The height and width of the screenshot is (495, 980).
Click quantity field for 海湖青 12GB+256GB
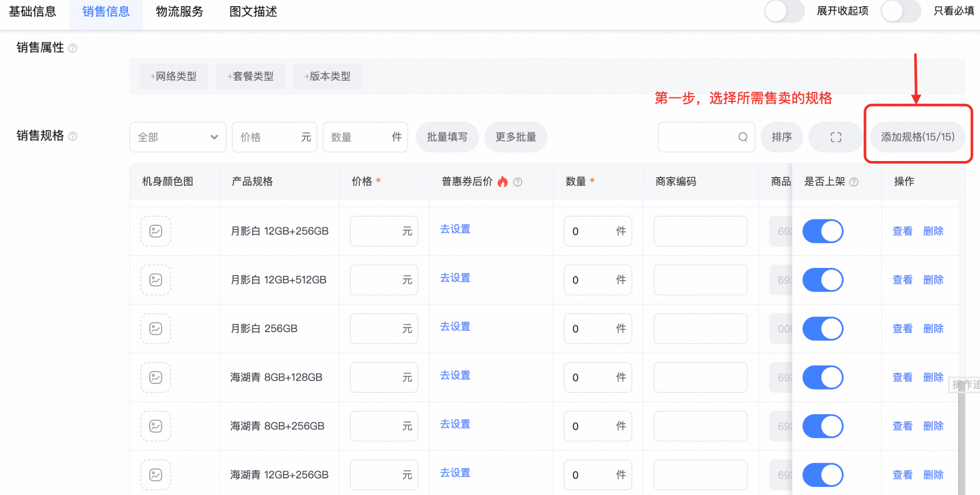click(x=598, y=475)
